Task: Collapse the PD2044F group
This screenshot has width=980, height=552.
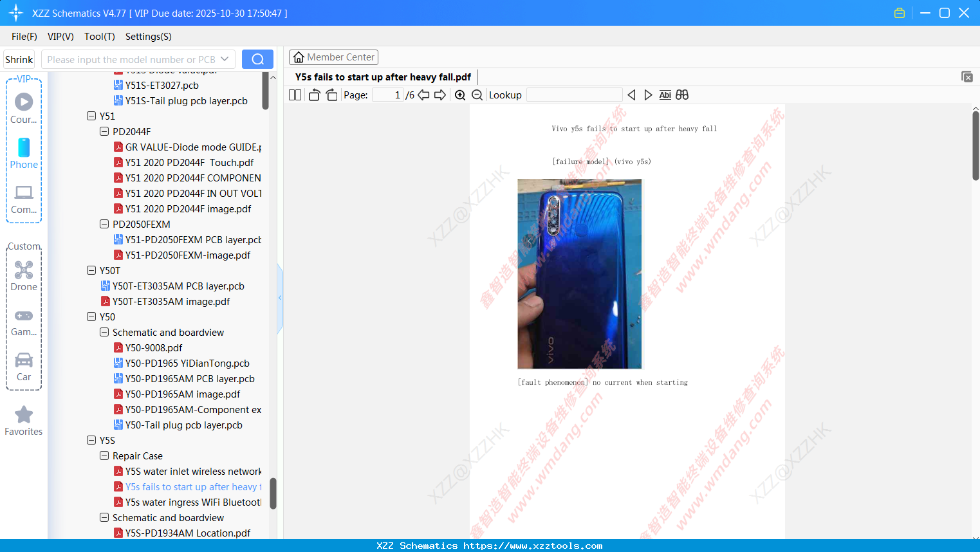Action: 104,131
